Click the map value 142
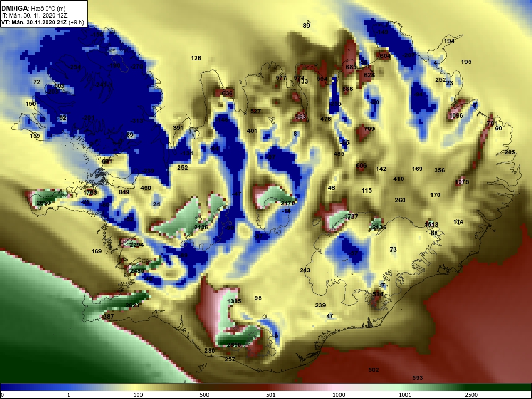This screenshot has width=532, height=399. point(381,169)
